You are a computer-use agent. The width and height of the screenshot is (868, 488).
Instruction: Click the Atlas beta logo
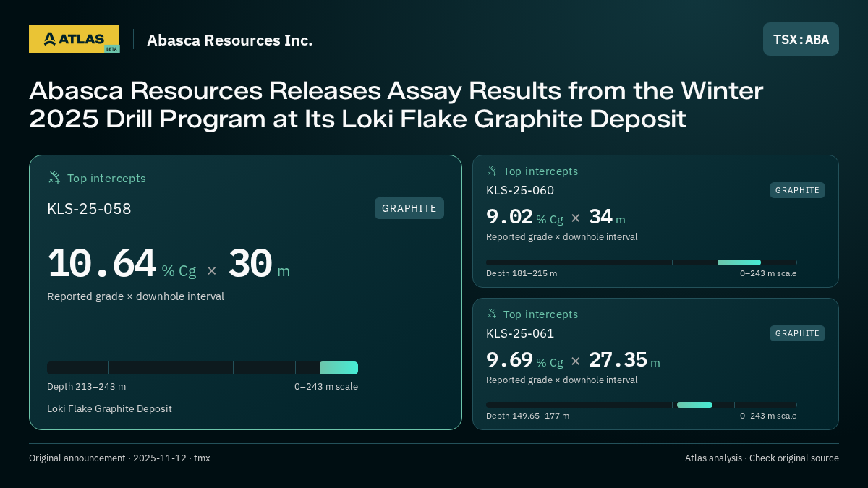coord(74,39)
